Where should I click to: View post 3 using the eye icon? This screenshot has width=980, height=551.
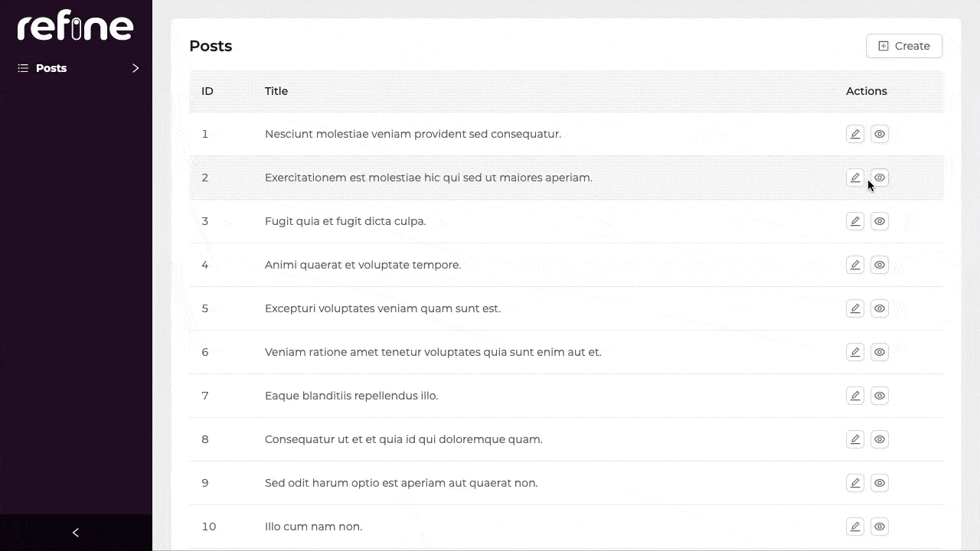click(x=880, y=221)
